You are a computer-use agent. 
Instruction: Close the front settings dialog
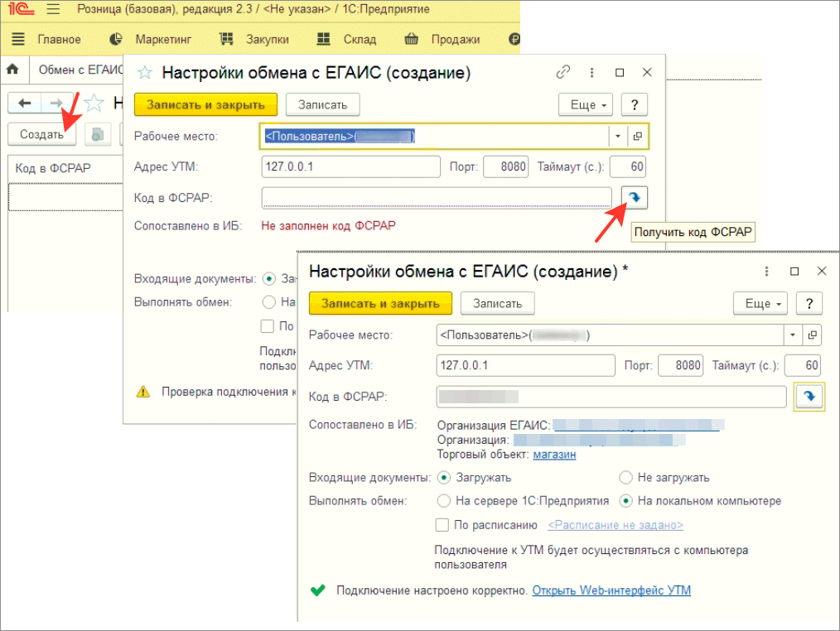tap(822, 271)
